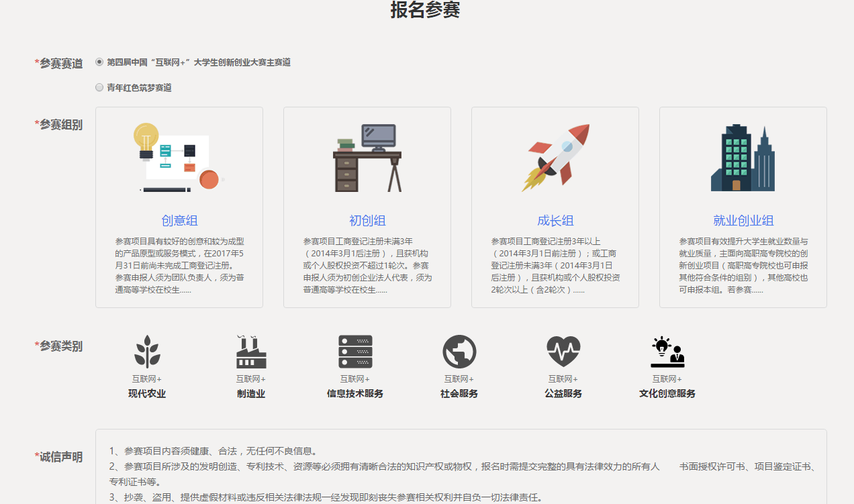Select the 青年红色筑梦赛道 radio button
Screen dimensions: 854x504
point(99,87)
